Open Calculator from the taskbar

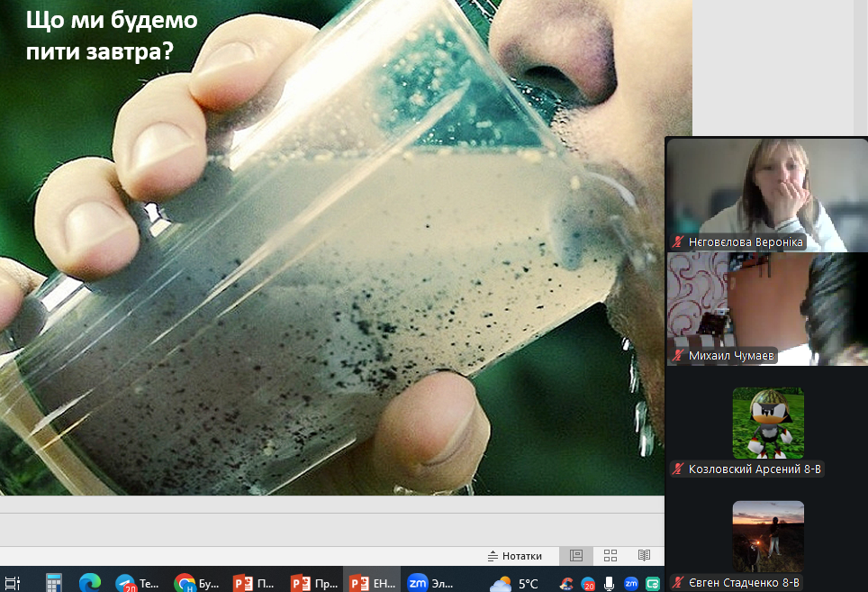point(54,583)
